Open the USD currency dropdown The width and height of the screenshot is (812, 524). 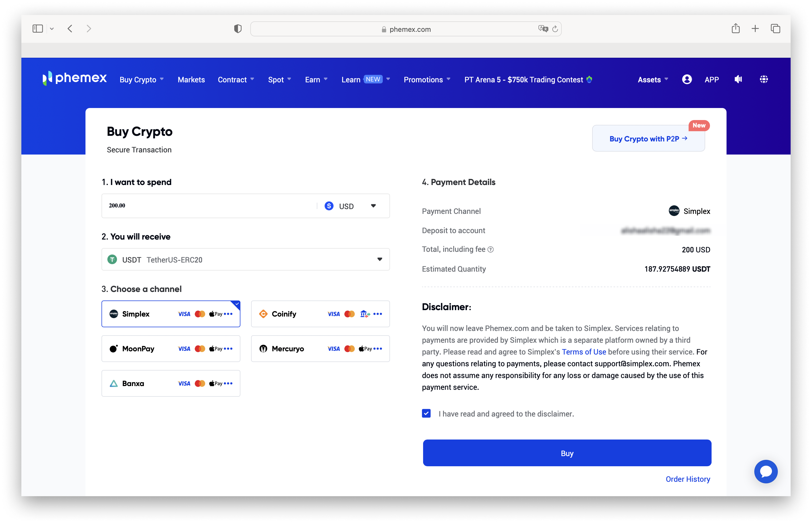click(x=350, y=206)
